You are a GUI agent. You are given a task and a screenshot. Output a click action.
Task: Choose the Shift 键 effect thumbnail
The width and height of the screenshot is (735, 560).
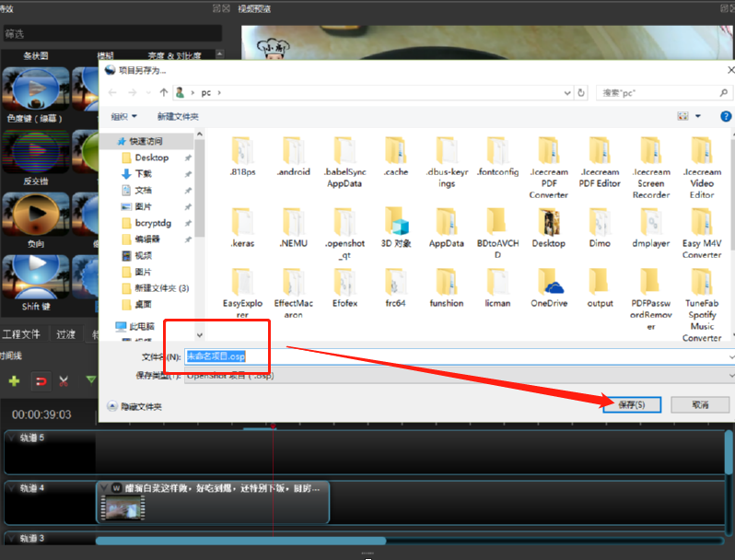(35, 276)
